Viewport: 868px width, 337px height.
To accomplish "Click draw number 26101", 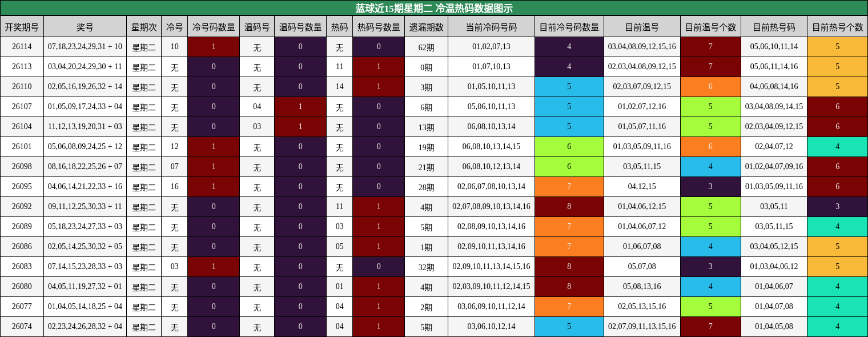I will (22, 147).
